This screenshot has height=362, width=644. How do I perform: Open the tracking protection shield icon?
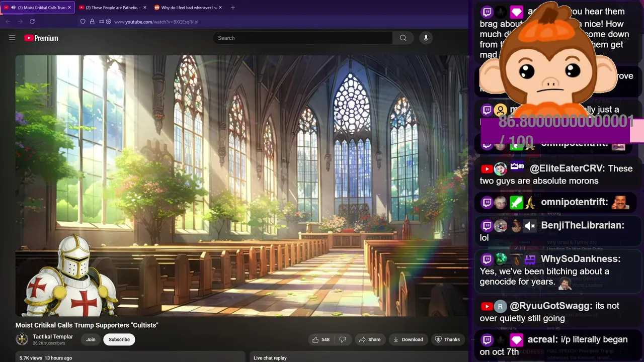click(83, 22)
